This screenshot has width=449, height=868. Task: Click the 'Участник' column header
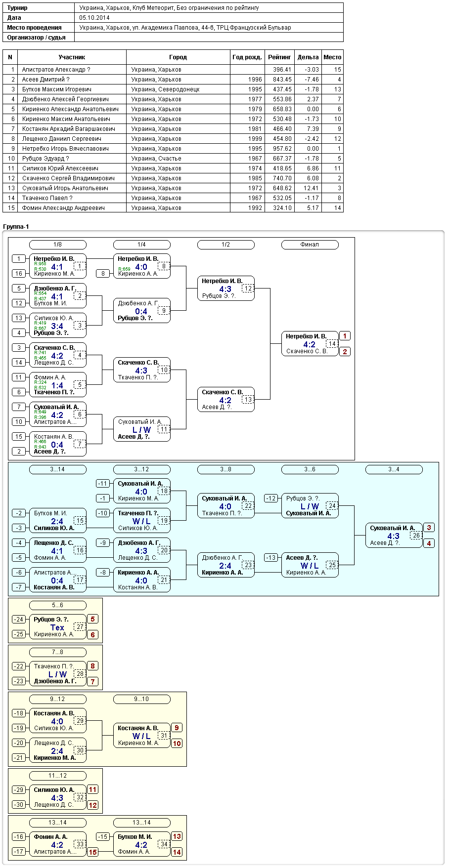coord(72,57)
